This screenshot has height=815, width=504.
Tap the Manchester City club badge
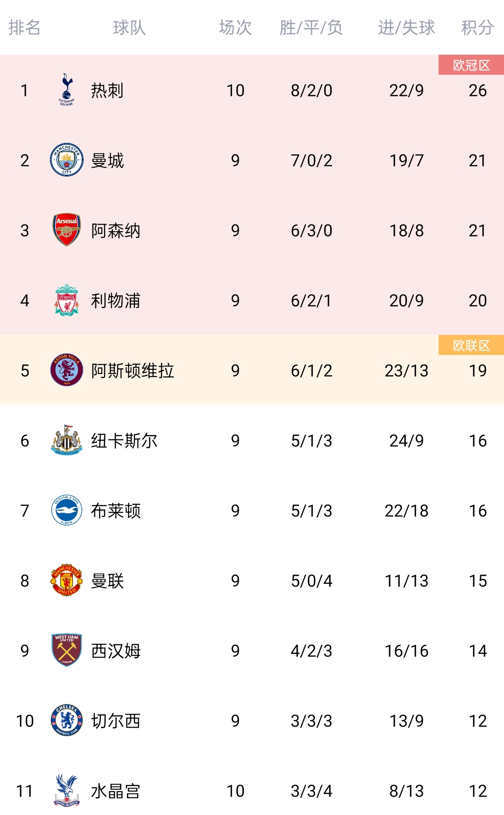(66, 160)
